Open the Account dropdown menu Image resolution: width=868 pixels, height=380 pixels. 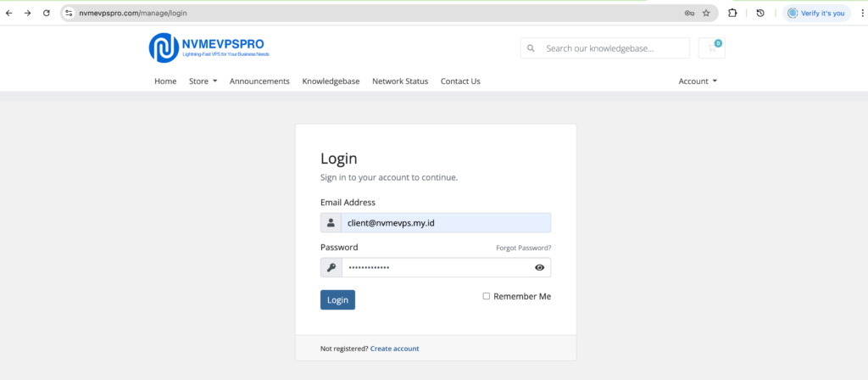(698, 81)
